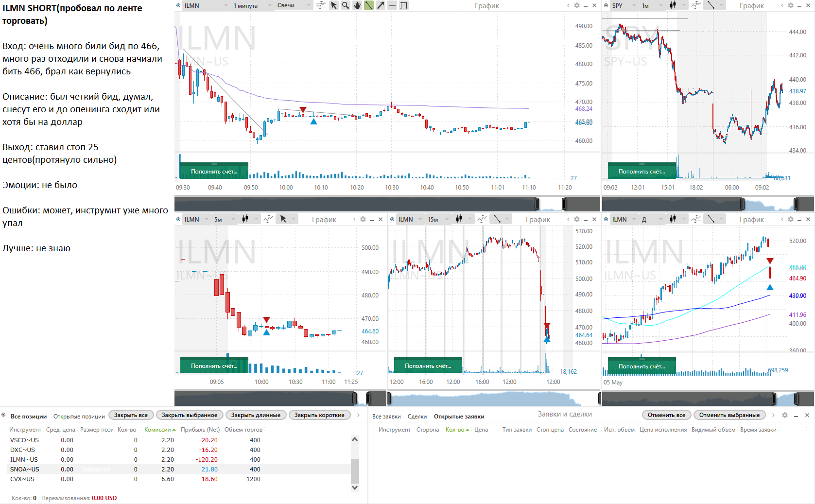Open indicators on ILMN 5m chart
Screen dimensions: 815x504
point(268,219)
